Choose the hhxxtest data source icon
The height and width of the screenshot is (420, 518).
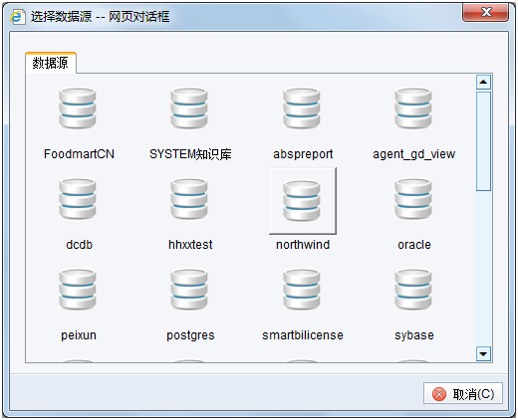coord(189,199)
